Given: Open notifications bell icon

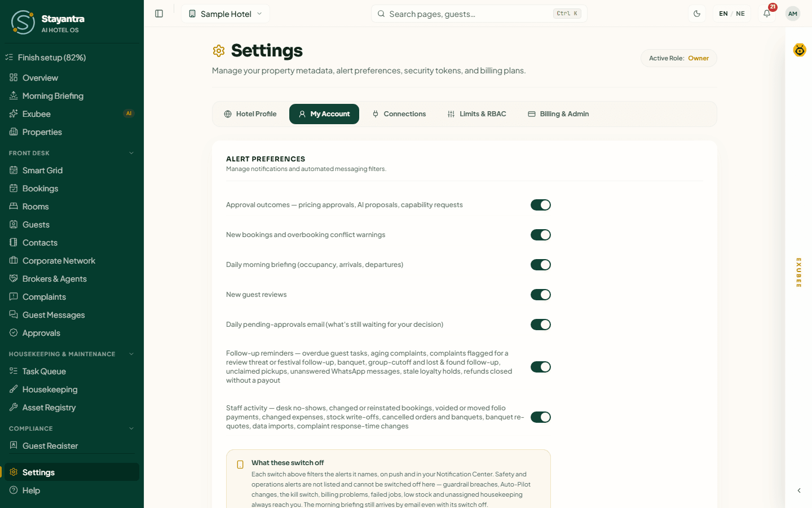Looking at the screenshot, I should (767, 14).
